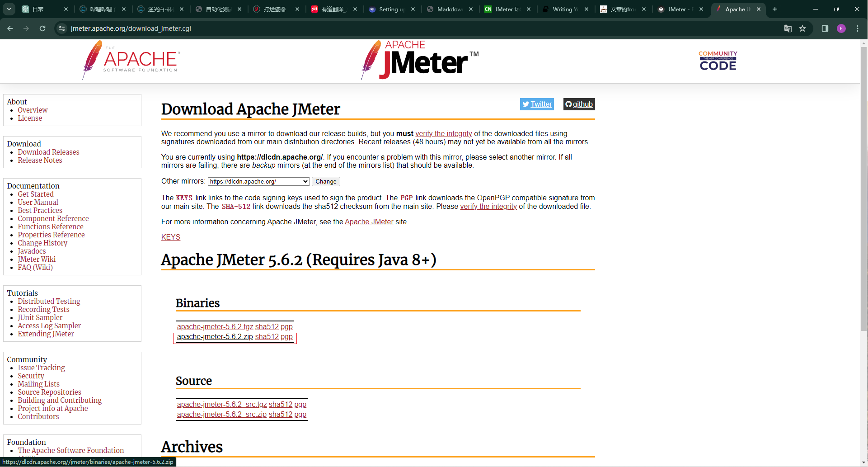Open Best Practices link
The width and height of the screenshot is (868, 467).
pyautogui.click(x=40, y=210)
